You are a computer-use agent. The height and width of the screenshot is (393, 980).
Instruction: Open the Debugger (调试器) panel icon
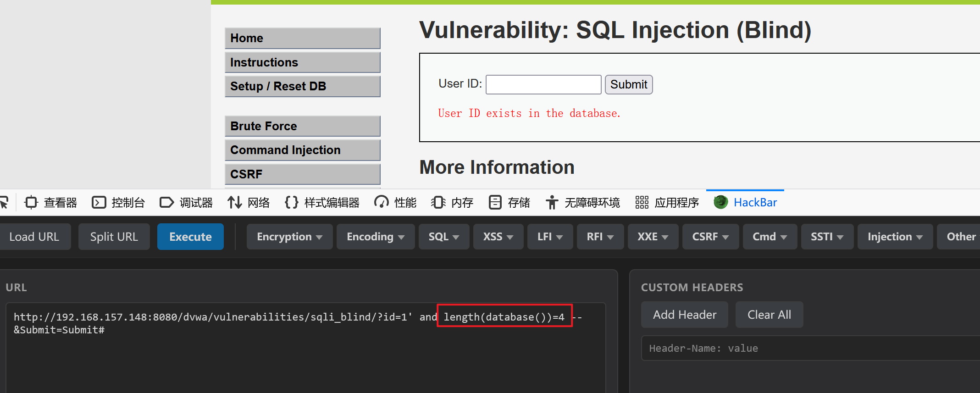coord(166,202)
